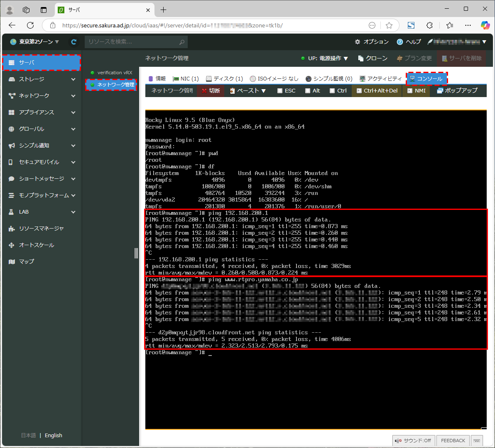The image size is (495, 448).
Task: Switch to the NIC (1) tab
Action: point(186,79)
